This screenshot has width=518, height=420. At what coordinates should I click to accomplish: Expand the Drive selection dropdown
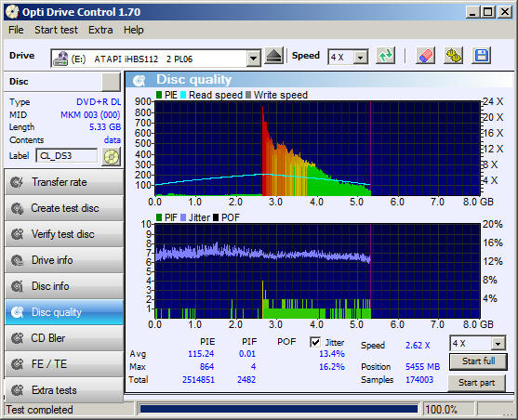coord(253,59)
